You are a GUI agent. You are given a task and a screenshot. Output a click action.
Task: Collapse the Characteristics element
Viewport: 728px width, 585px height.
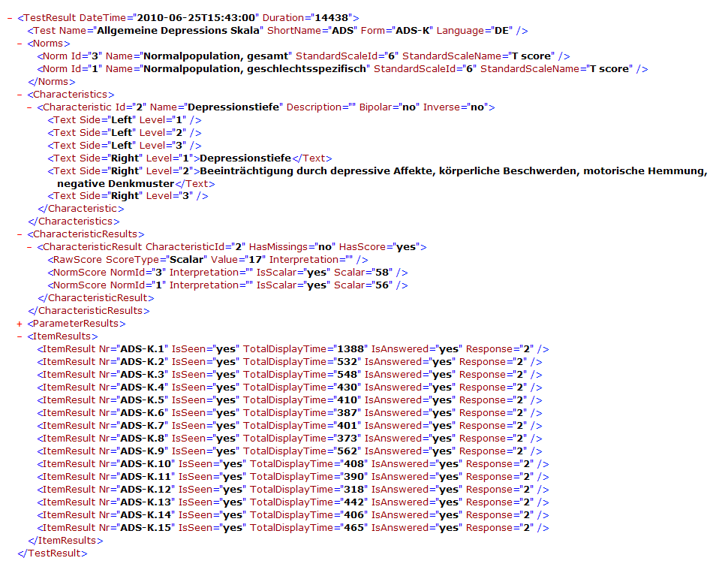(20, 95)
